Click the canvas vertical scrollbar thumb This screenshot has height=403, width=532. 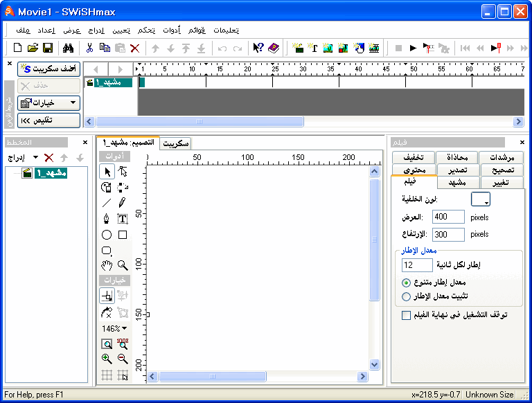(x=374, y=240)
